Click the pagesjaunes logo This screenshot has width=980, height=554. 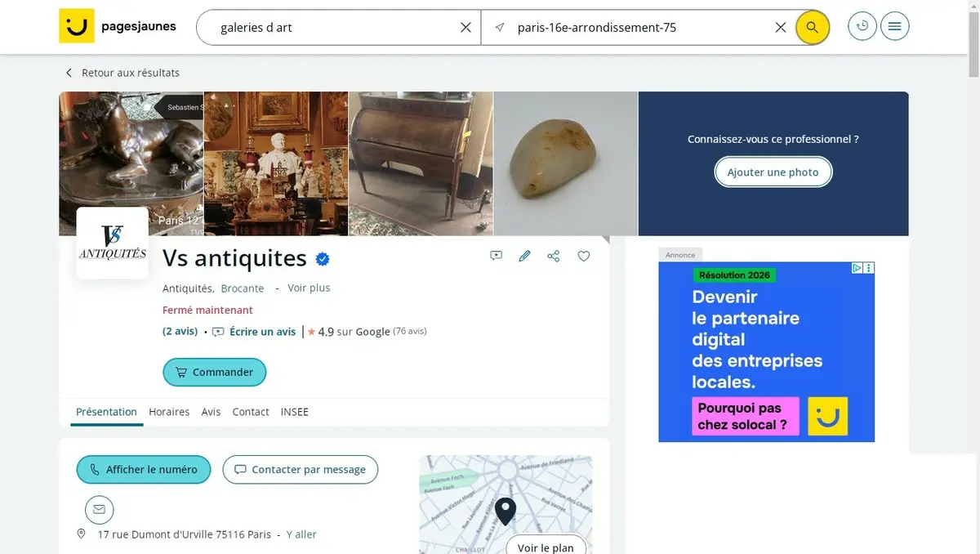tap(118, 26)
